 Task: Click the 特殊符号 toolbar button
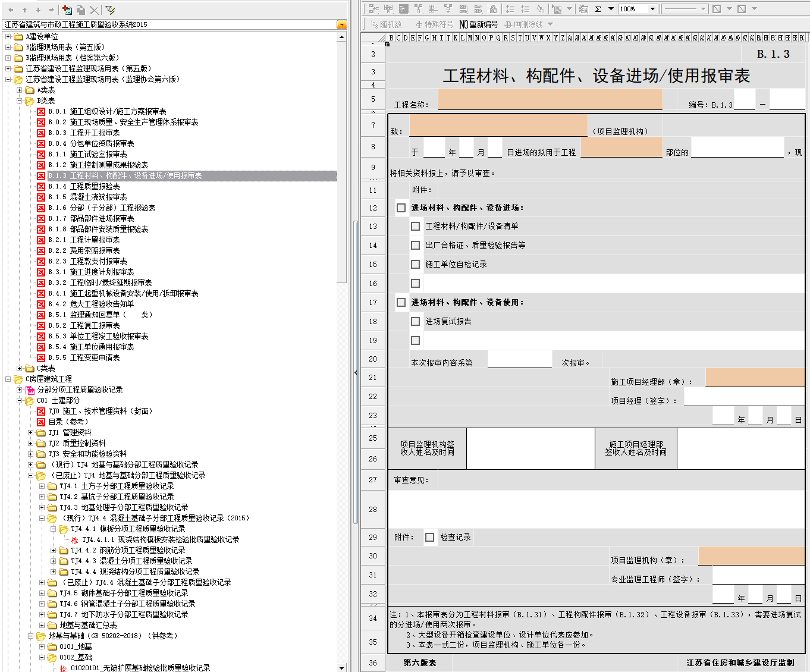pos(434,24)
